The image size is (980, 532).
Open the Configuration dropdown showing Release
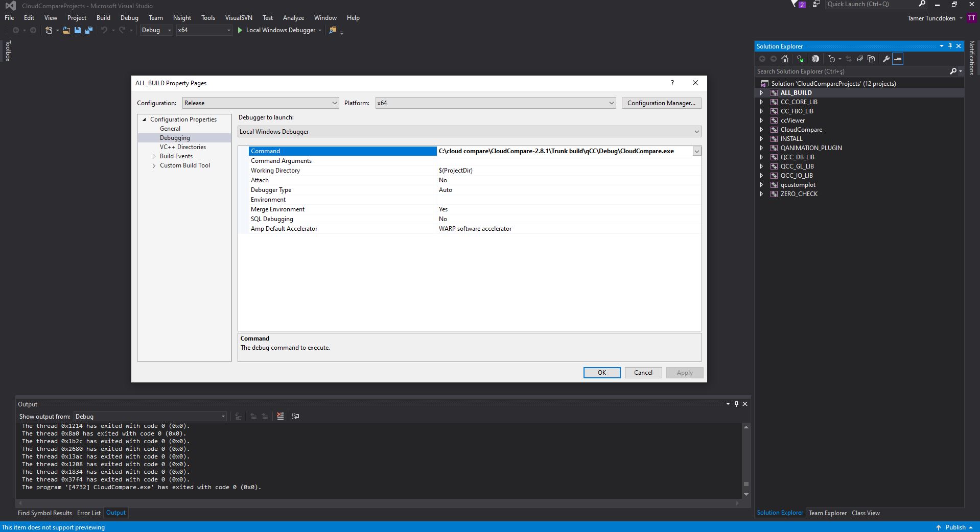click(x=261, y=103)
